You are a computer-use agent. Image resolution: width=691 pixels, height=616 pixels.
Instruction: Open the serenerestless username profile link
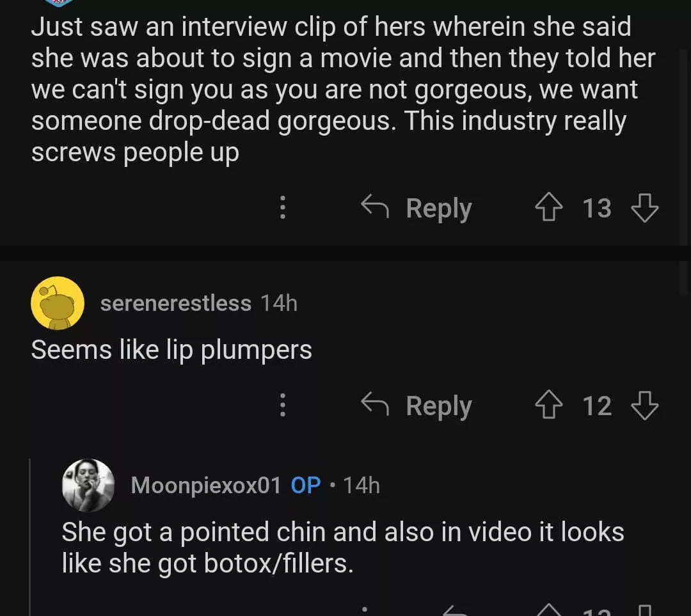175,303
